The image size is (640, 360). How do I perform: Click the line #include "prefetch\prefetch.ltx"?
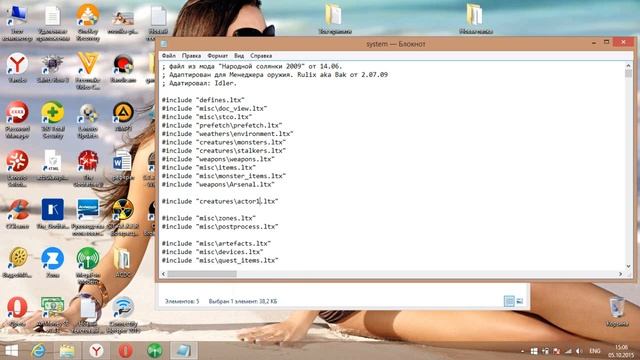[222, 125]
